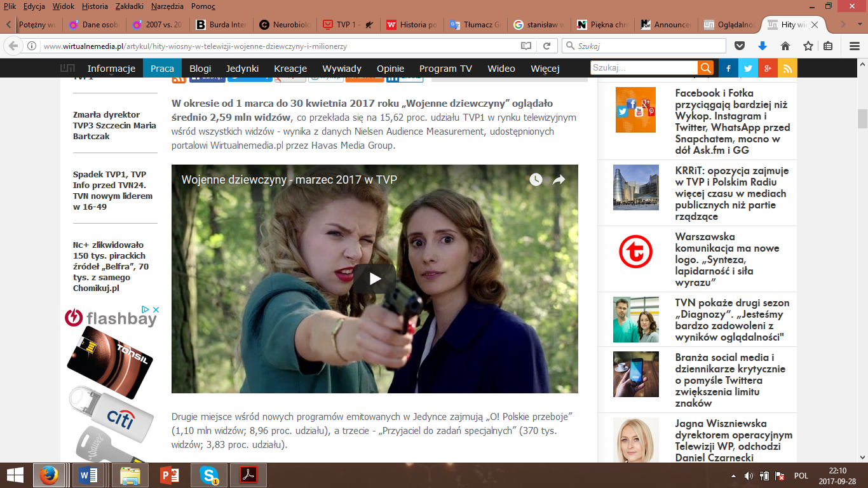
Task: Read article Zmarła dyrektor TVP3 Szczecin
Action: 114,126
